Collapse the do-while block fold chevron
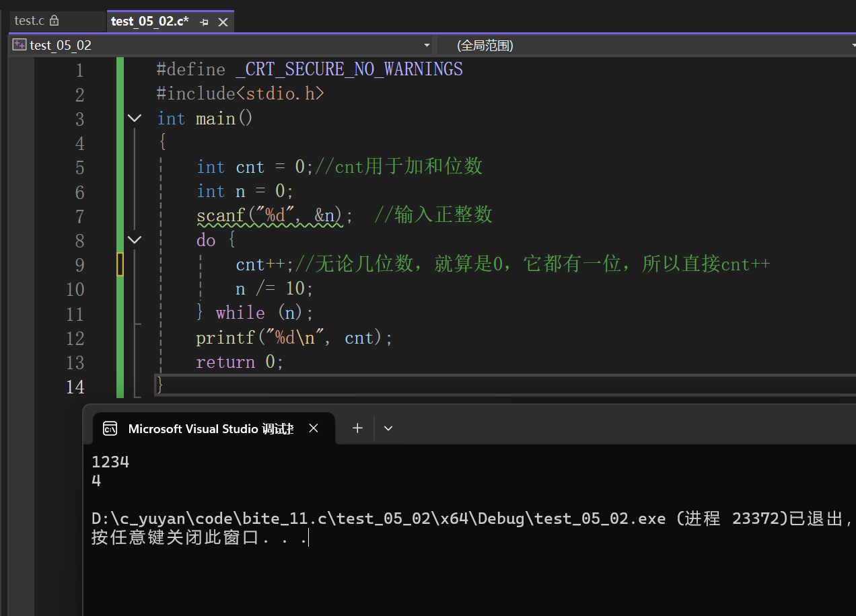 tap(135, 239)
